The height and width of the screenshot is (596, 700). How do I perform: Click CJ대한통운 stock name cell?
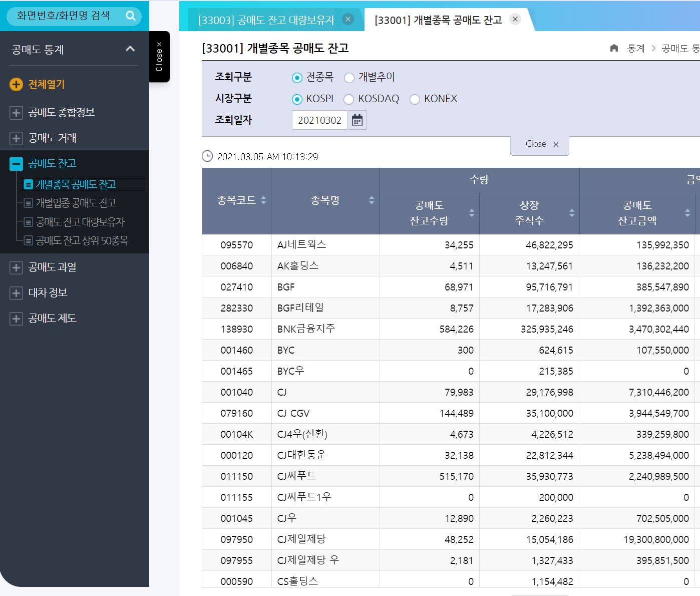(x=325, y=455)
